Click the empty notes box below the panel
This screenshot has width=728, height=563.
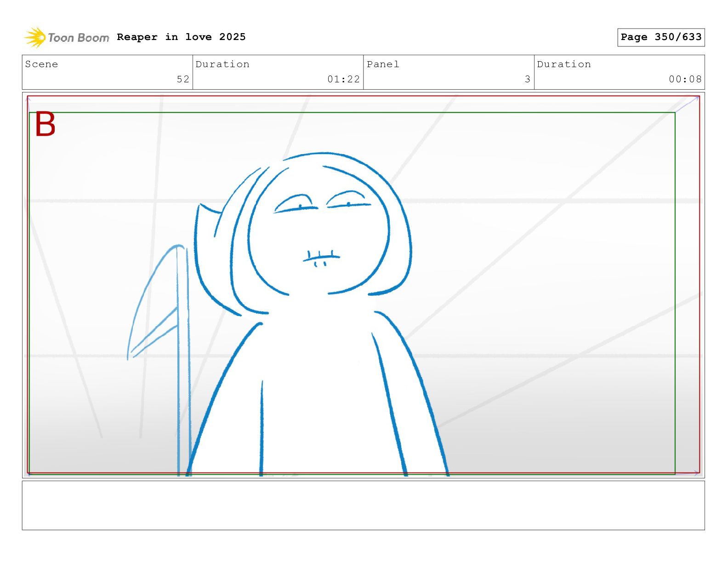[363, 506]
